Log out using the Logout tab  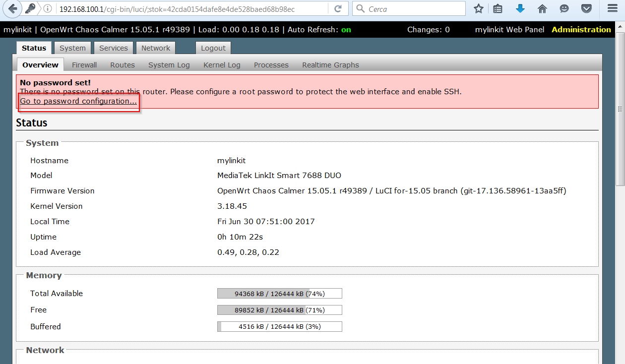[213, 48]
